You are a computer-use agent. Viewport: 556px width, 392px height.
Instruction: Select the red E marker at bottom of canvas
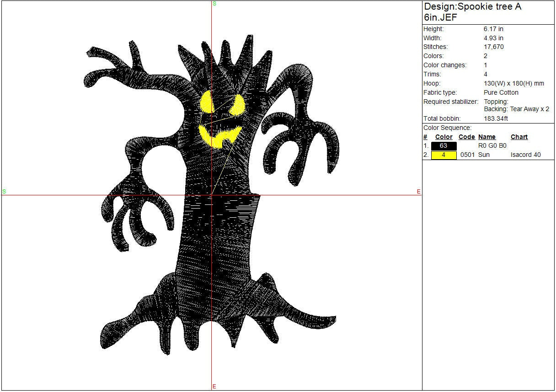pyautogui.click(x=214, y=387)
